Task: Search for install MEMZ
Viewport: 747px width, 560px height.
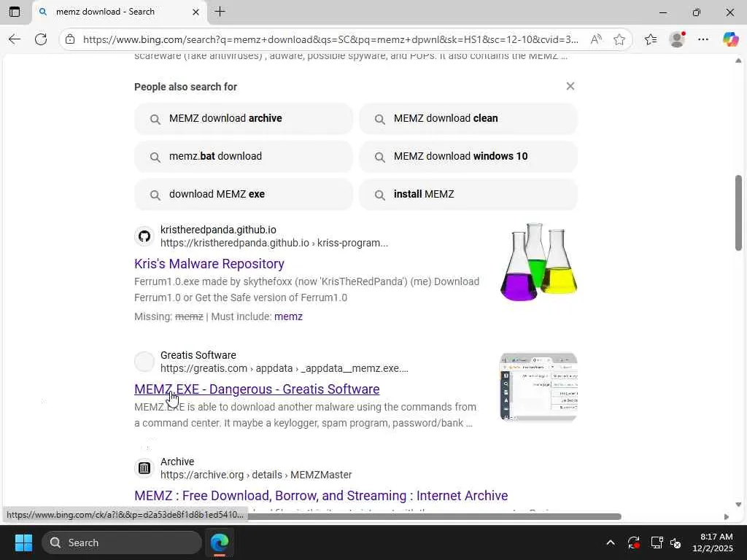Action: point(468,194)
